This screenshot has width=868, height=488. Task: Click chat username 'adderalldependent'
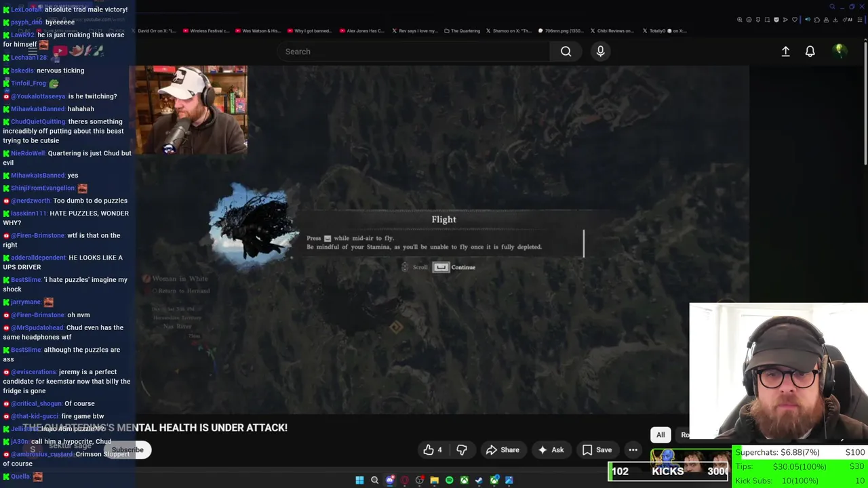(38, 258)
